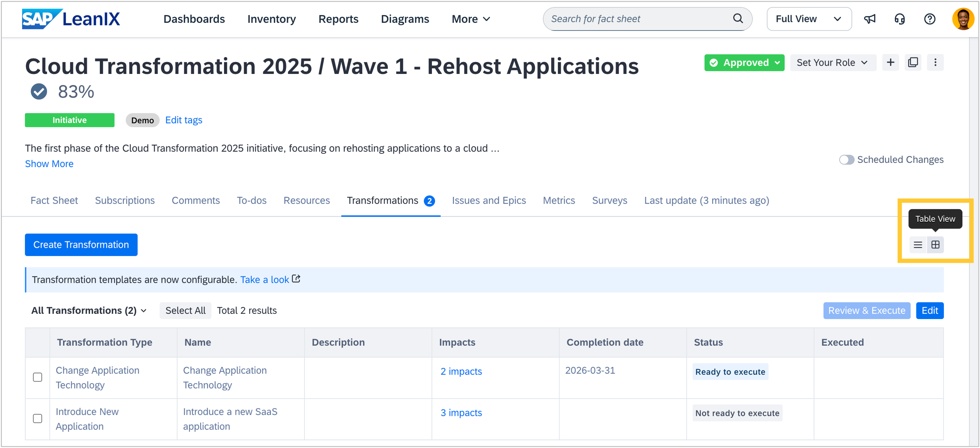Click the announcements megaphone icon
This screenshot has height=448, width=980.
point(870,19)
